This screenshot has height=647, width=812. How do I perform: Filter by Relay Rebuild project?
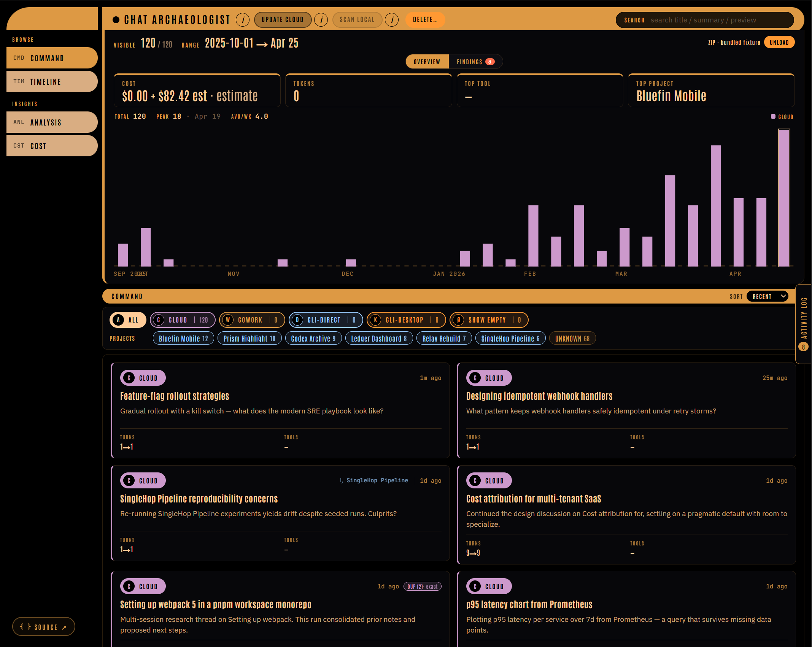point(444,338)
